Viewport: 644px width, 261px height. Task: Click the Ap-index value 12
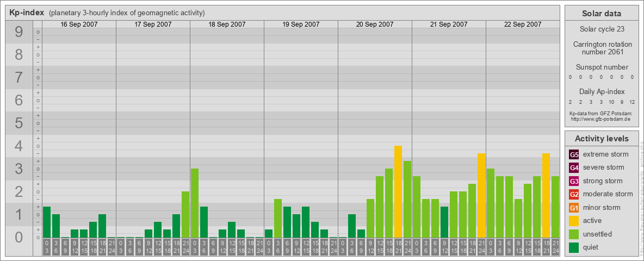[x=631, y=102]
